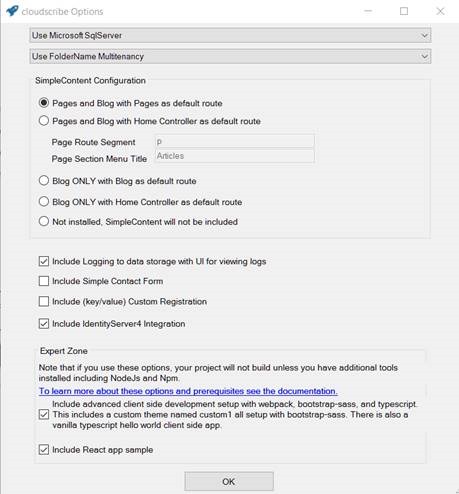459x494 pixels.
Task: Open the Use Microsoft SqlServer dropdown
Action: click(230, 35)
